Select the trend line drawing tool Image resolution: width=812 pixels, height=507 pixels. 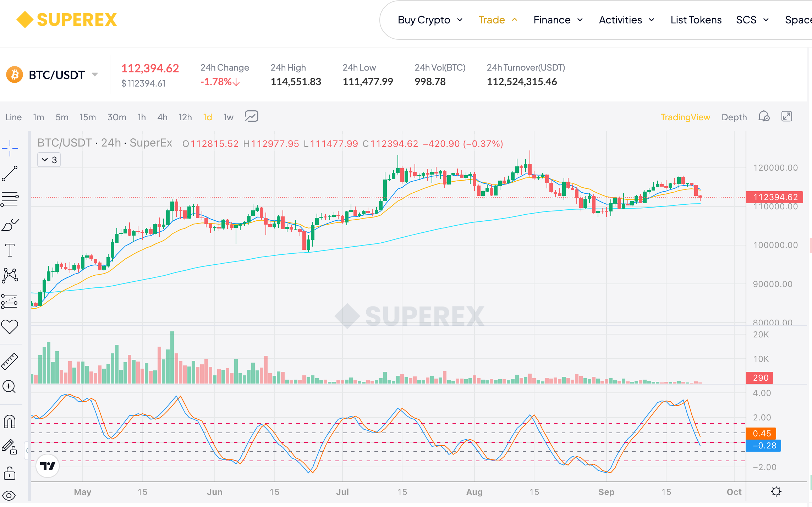(10, 173)
